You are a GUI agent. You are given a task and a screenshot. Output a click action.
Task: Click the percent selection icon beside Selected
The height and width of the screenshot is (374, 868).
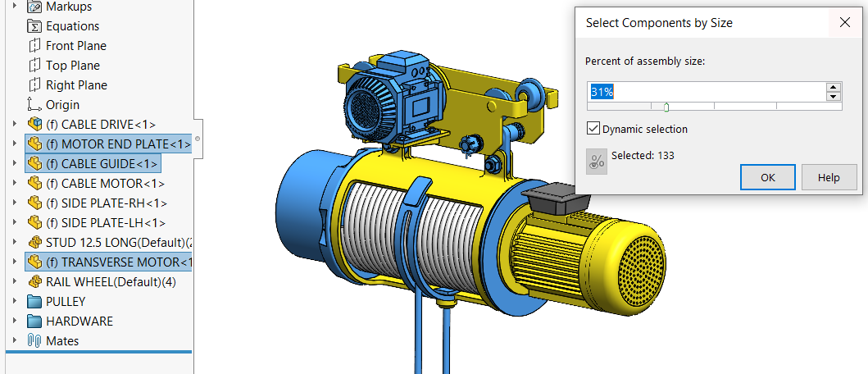click(597, 161)
